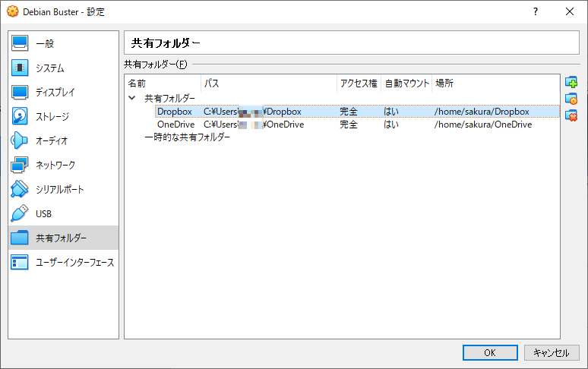The width and height of the screenshot is (588, 369).
Task: Open the オーディオ (Audio) settings
Action: tap(52, 140)
